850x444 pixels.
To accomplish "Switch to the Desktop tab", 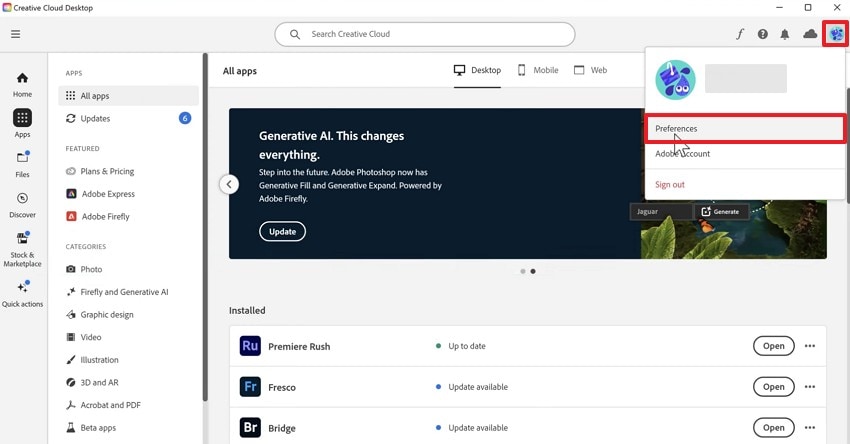I will (477, 70).
